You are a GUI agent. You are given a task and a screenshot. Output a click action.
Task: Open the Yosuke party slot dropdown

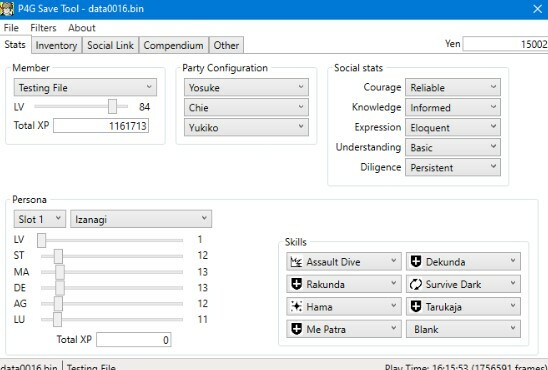coord(246,87)
